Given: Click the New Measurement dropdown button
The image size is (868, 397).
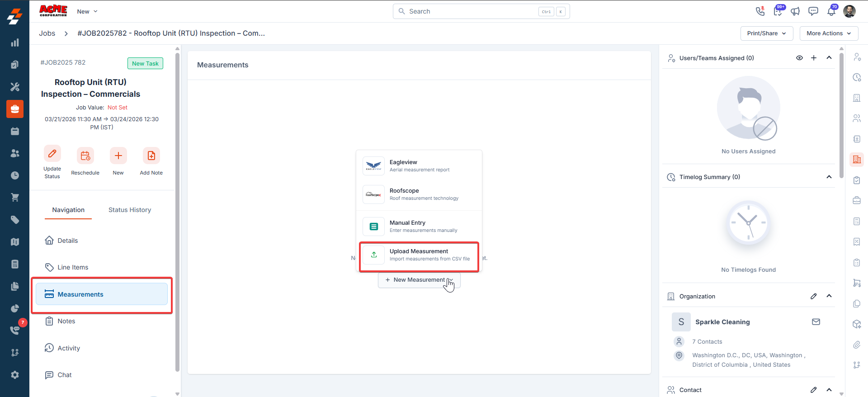Looking at the screenshot, I should [x=419, y=280].
